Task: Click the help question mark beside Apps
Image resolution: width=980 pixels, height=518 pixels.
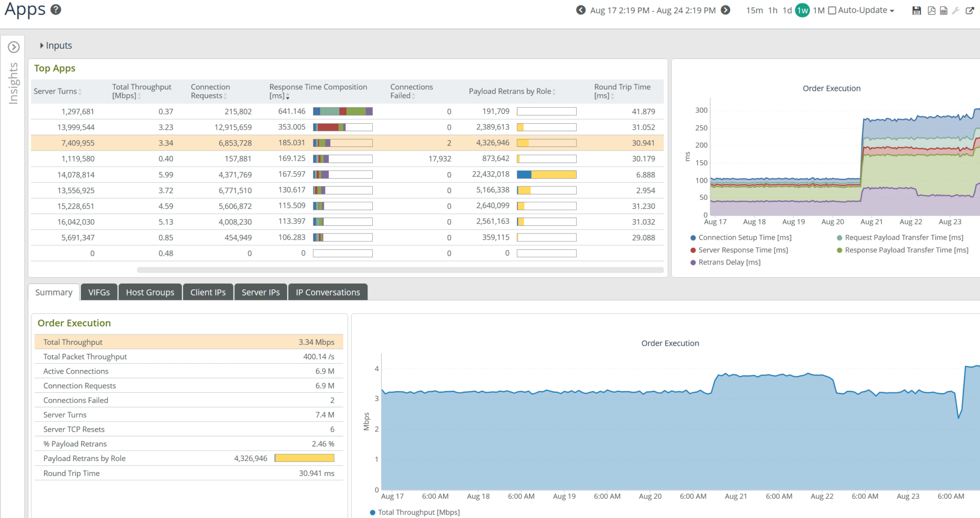Action: pos(56,9)
